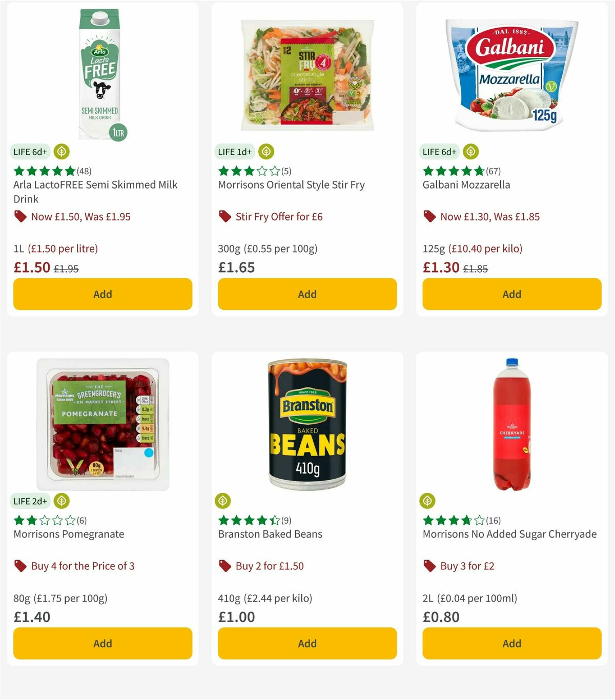Toggle the LIFE 2d+ badge on the pomegranate
615x700 pixels.
click(x=30, y=501)
